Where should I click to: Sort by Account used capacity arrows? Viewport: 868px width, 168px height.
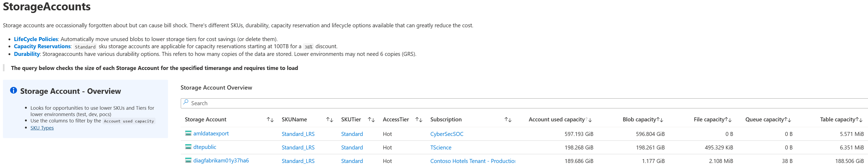pyautogui.click(x=589, y=120)
